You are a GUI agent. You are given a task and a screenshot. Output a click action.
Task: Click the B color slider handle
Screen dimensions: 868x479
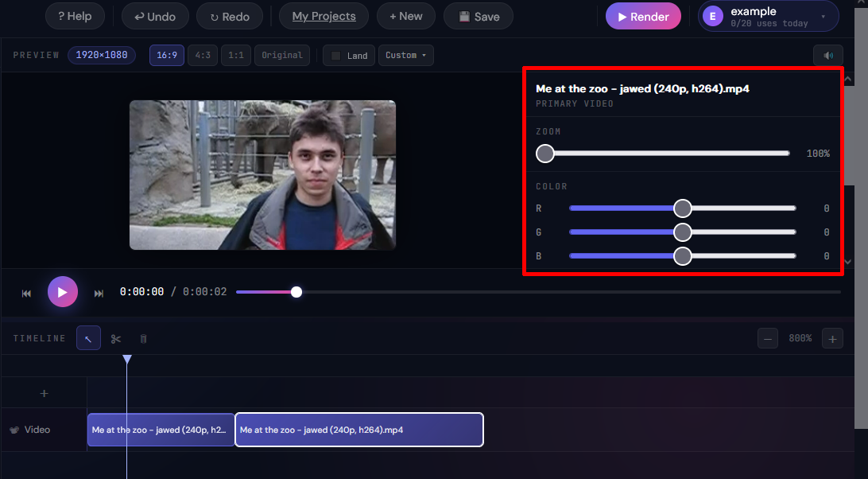(683, 256)
